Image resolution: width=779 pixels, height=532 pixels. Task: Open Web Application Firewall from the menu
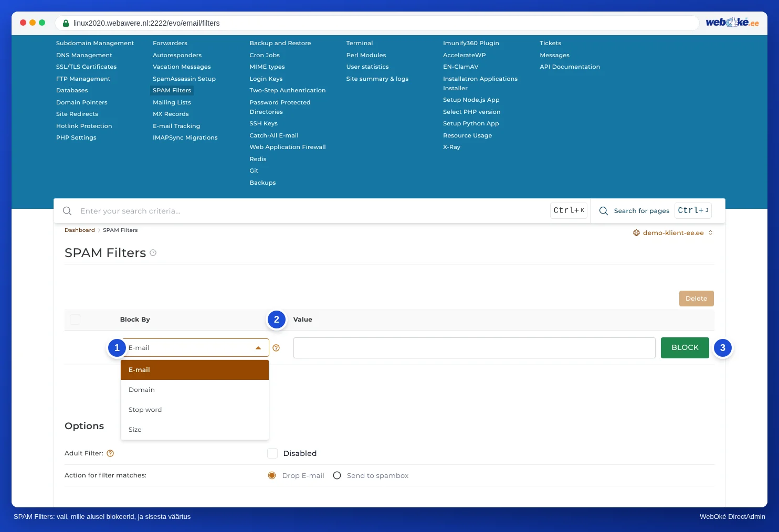(288, 147)
